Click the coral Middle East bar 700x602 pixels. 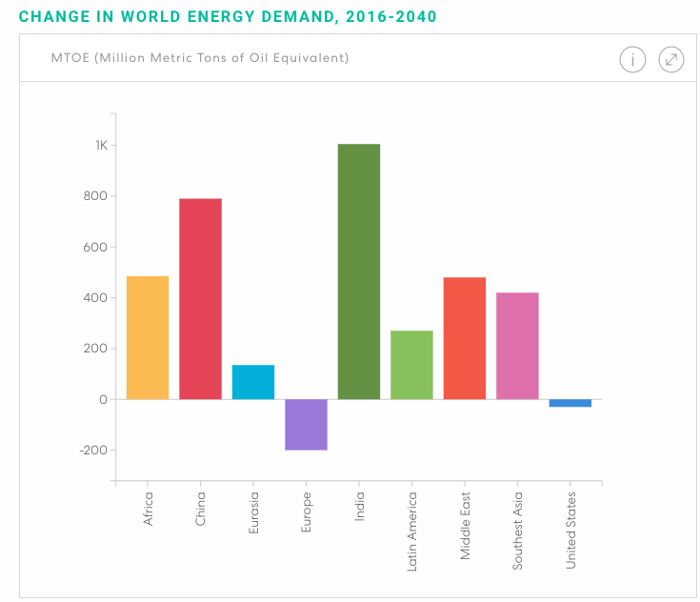(465, 338)
